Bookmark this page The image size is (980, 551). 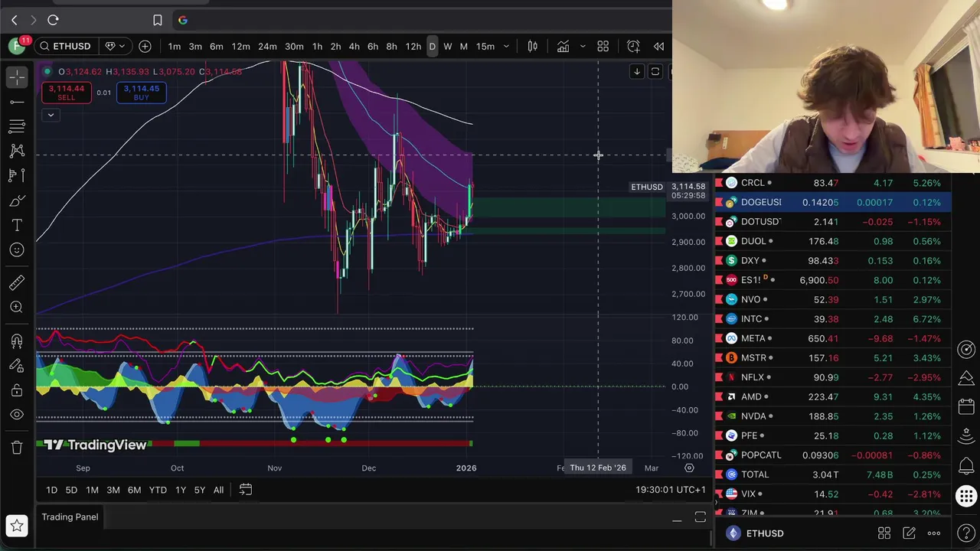pos(157,20)
